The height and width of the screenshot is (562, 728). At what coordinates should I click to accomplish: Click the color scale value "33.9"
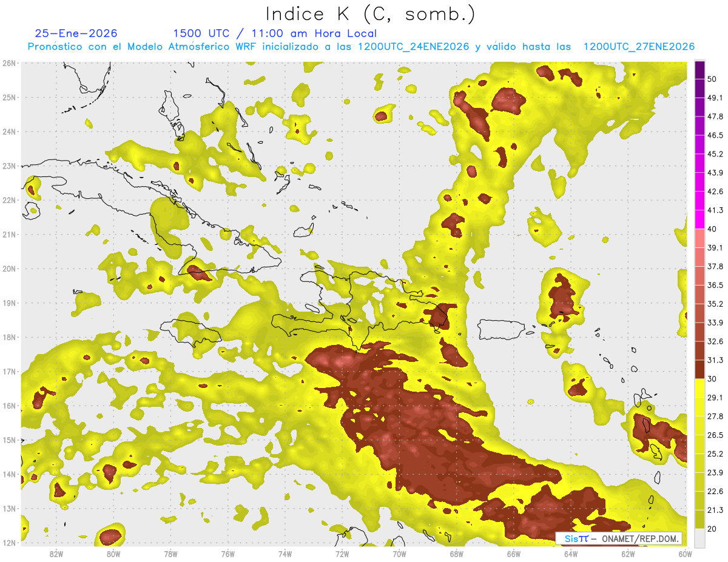(x=715, y=323)
